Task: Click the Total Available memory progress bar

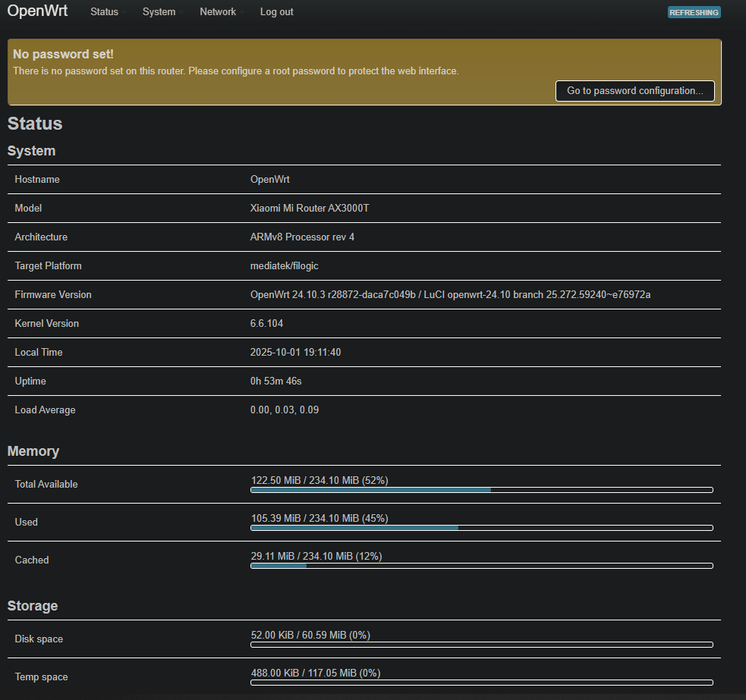Action: pos(481,490)
